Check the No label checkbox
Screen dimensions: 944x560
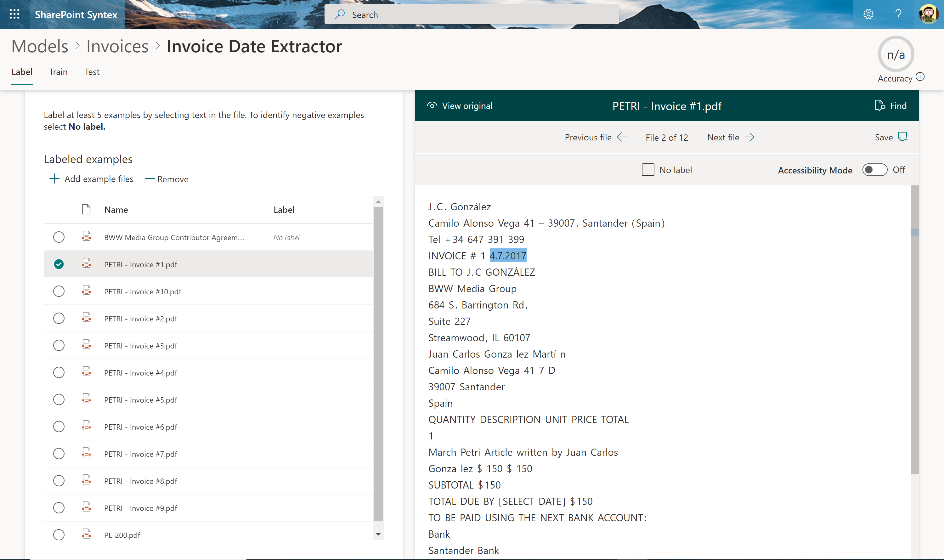click(648, 170)
